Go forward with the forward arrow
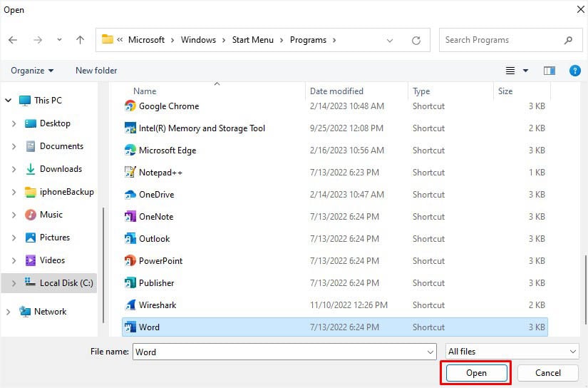Image resolution: width=588 pixels, height=388 pixels. click(x=38, y=40)
